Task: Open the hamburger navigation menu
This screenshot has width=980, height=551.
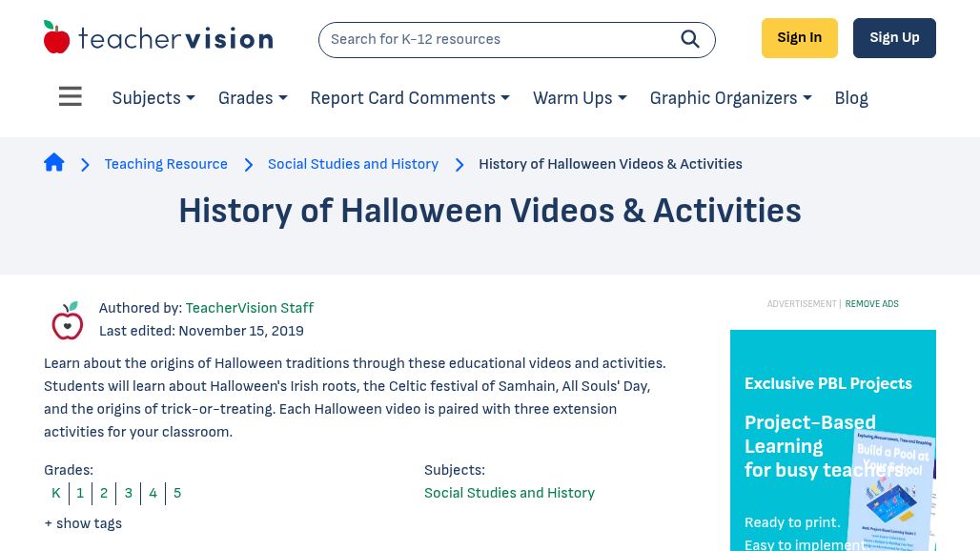Action: coord(70,96)
